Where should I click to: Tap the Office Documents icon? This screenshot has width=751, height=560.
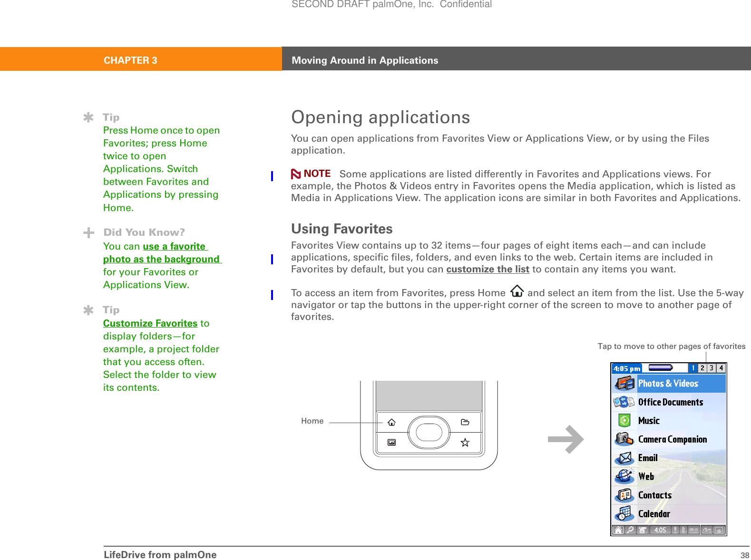624,402
